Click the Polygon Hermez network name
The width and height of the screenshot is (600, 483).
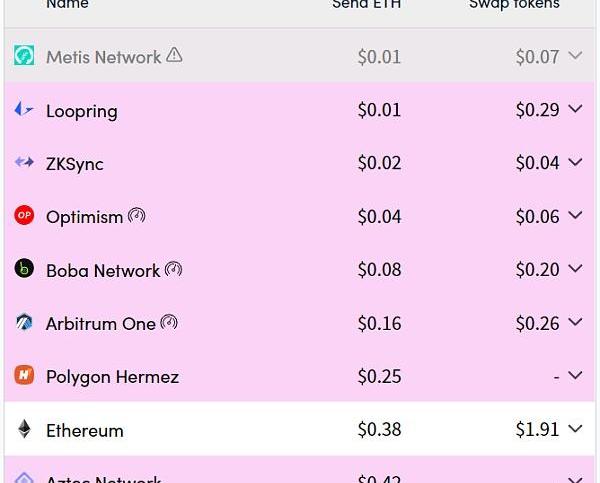click(x=112, y=377)
